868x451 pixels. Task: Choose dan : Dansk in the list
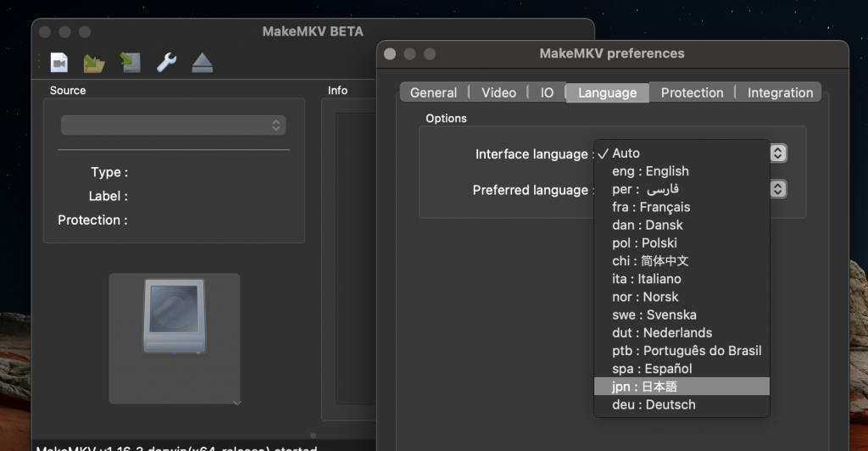pos(682,225)
